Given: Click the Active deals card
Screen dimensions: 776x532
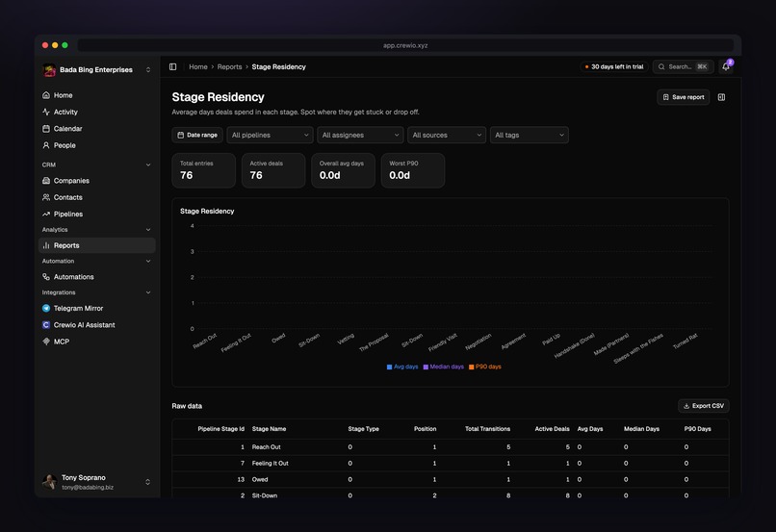Looking at the screenshot, I should tap(273, 170).
